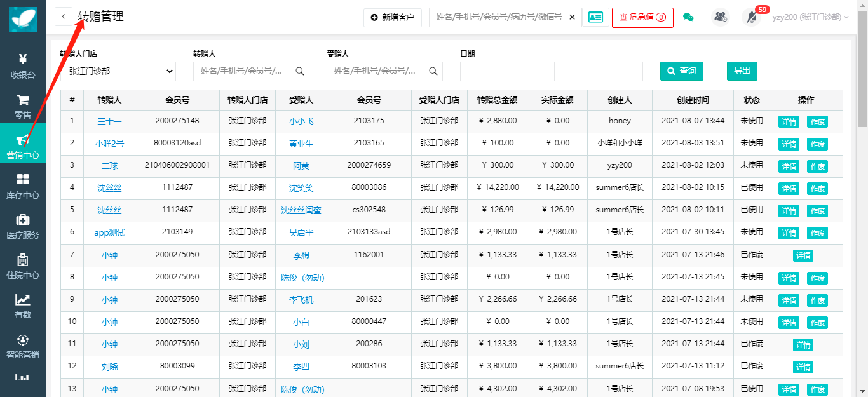
Task: Open recipient link 李想
Action: point(301,255)
